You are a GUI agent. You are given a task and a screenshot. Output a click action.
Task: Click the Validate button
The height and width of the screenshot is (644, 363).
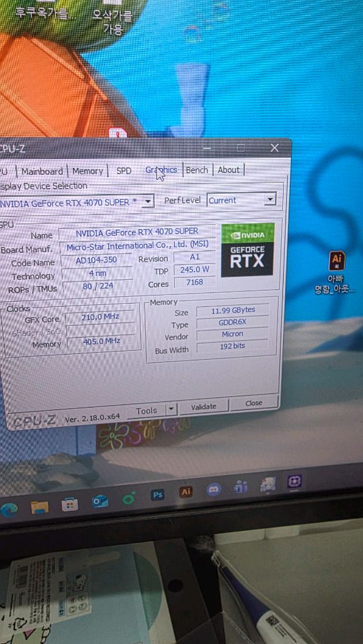tap(204, 406)
